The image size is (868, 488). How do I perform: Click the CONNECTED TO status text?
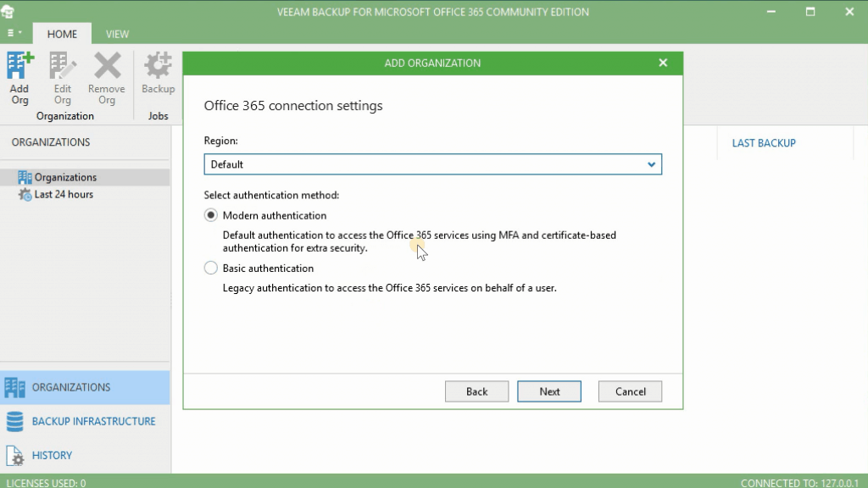click(799, 483)
